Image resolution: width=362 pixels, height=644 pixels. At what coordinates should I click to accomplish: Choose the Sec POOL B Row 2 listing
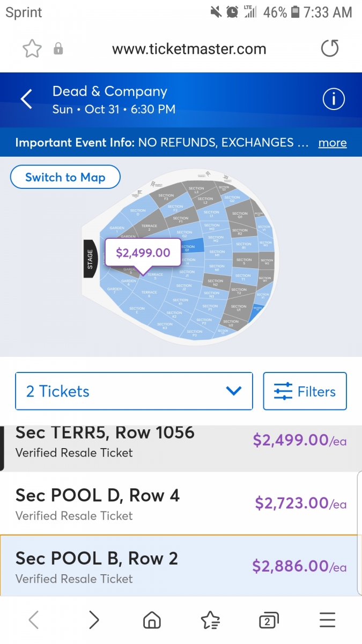(x=181, y=566)
